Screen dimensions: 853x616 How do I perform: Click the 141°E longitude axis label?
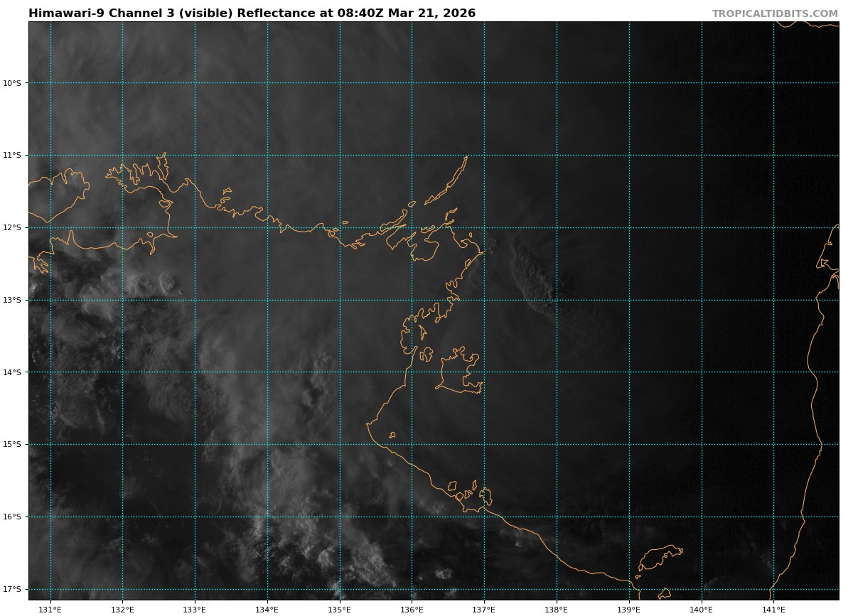[x=773, y=609]
